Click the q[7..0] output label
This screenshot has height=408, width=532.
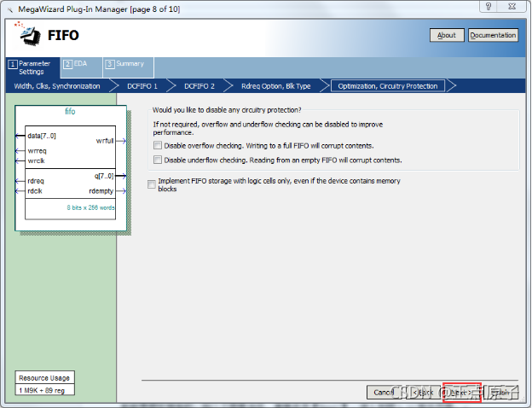pyautogui.click(x=104, y=176)
